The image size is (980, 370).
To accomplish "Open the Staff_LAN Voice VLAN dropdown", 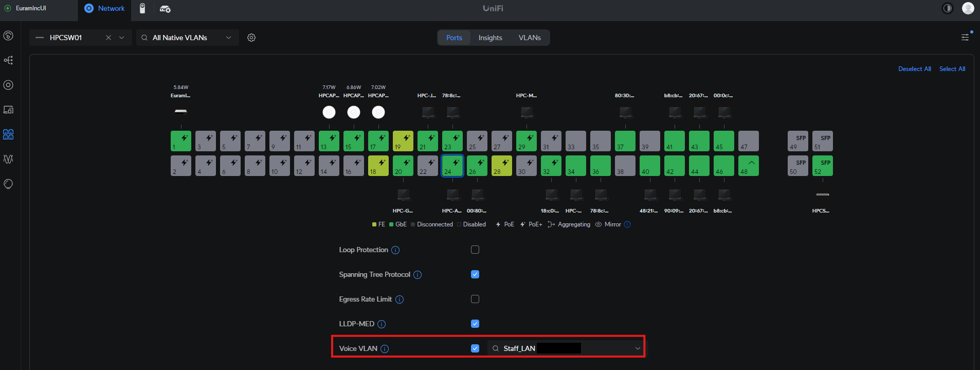I will [566, 348].
